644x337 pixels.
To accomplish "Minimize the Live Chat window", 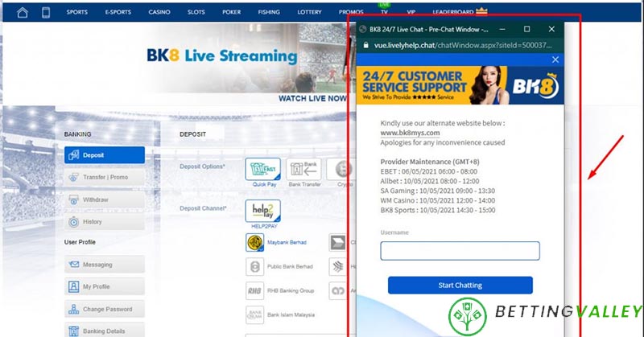I will 502,29.
